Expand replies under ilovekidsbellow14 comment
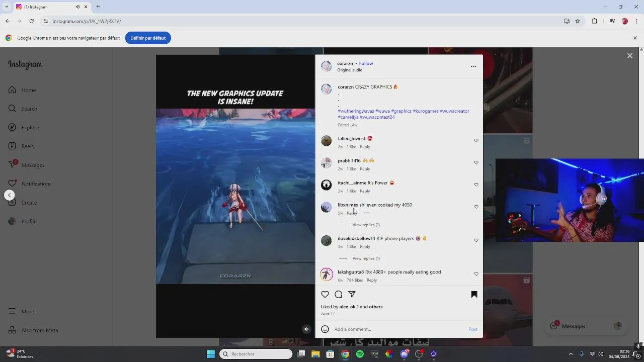Image resolution: width=644 pixels, height=362 pixels. pos(366,258)
